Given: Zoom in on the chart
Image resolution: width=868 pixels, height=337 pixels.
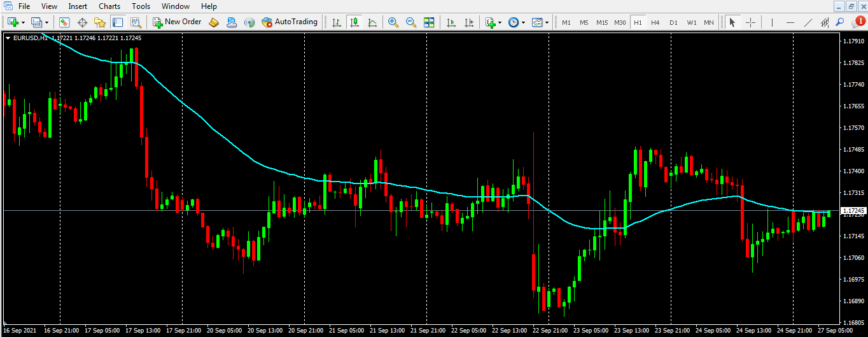Looking at the screenshot, I should click(x=393, y=22).
